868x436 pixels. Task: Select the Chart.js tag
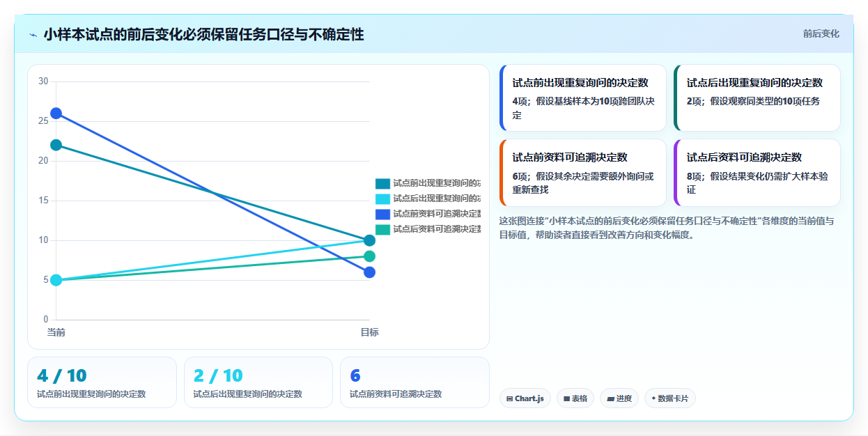[525, 398]
